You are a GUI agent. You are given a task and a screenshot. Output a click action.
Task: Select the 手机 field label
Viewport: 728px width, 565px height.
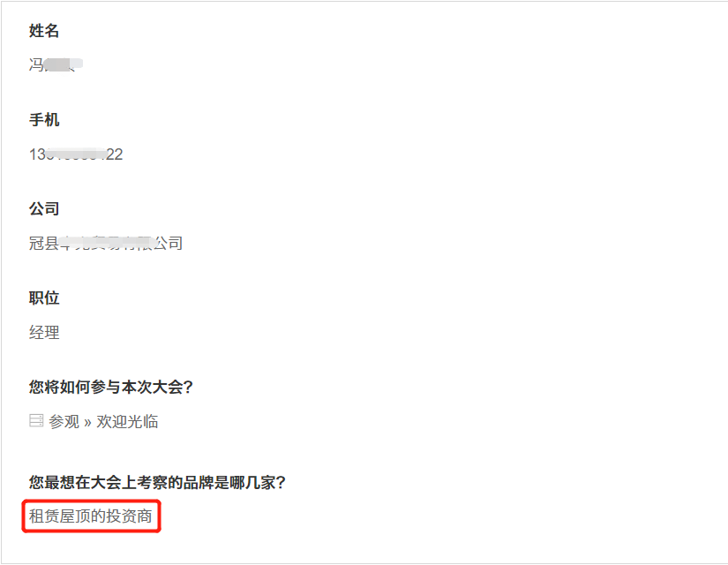pyautogui.click(x=44, y=120)
